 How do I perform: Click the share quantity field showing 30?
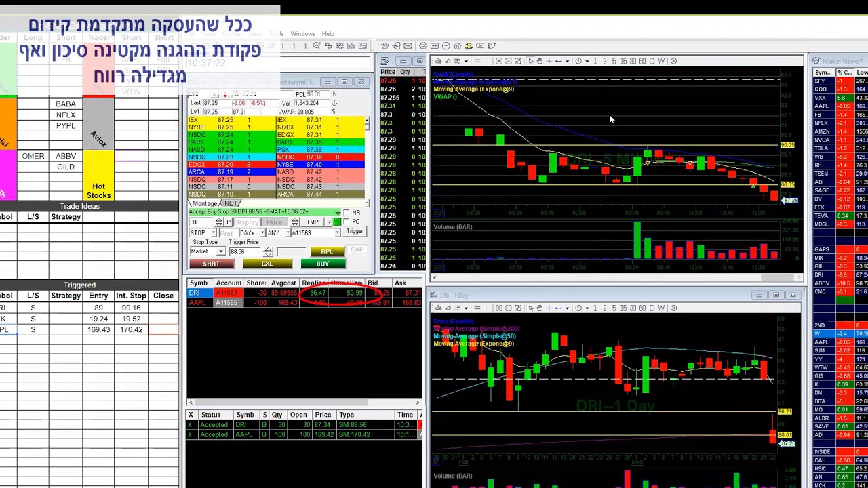tap(201, 222)
